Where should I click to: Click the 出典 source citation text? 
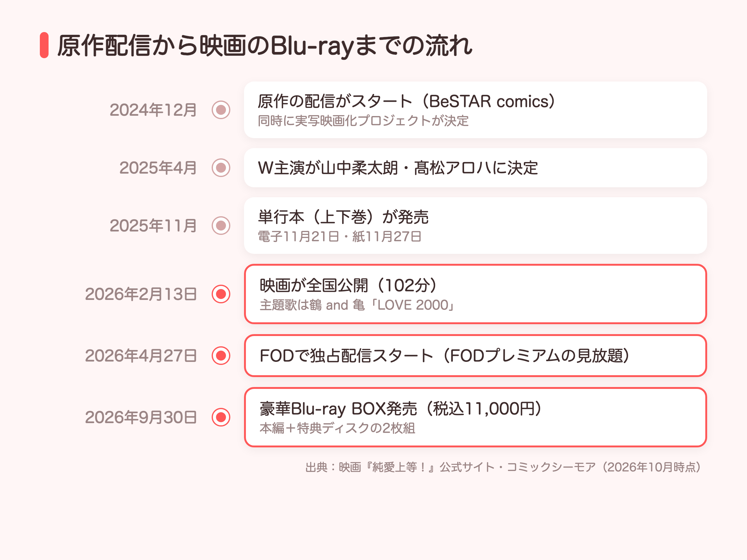pyautogui.click(x=504, y=467)
